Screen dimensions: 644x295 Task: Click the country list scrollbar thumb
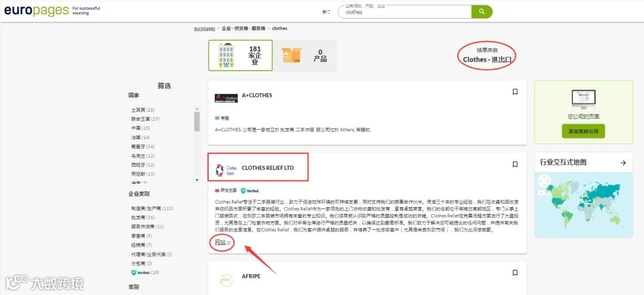point(197,121)
